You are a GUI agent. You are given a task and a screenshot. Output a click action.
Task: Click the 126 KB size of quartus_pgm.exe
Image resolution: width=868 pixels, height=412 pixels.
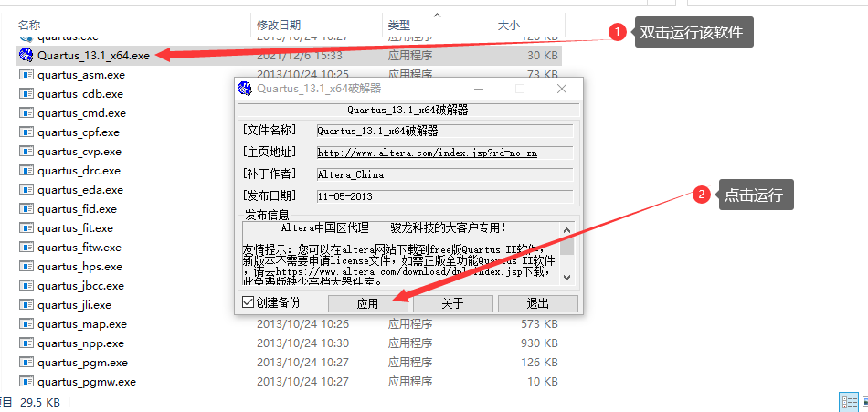(539, 363)
